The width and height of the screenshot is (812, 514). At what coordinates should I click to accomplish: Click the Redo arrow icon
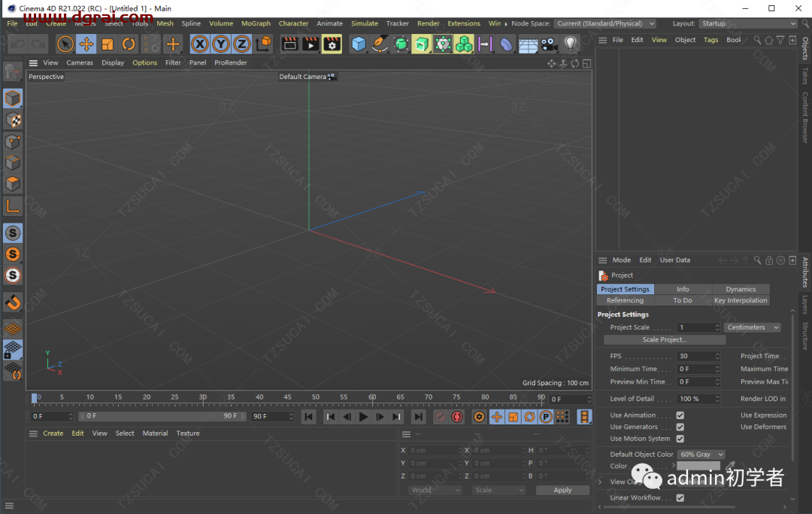38,44
